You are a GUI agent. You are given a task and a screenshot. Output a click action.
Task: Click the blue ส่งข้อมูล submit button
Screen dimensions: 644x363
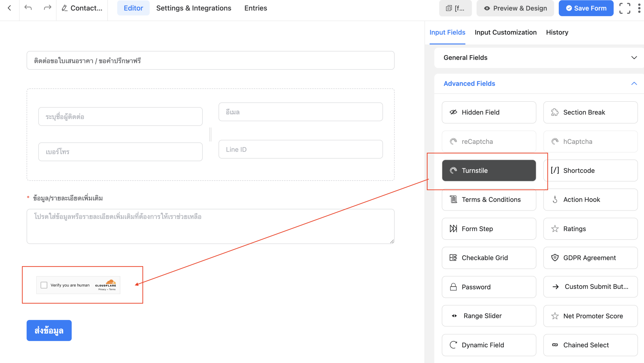point(49,331)
